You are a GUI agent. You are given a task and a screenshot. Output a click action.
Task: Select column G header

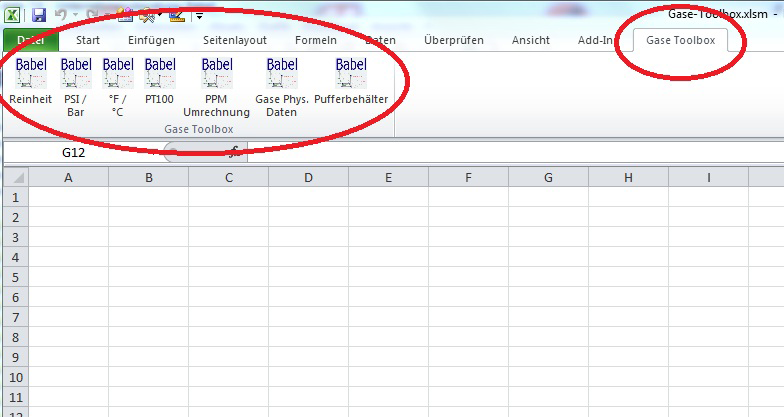548,178
